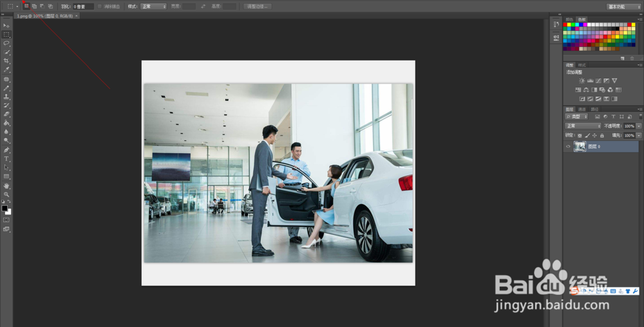Image resolution: width=644 pixels, height=327 pixels.
Task: Toggle pixel layer filter icon
Action: [597, 117]
